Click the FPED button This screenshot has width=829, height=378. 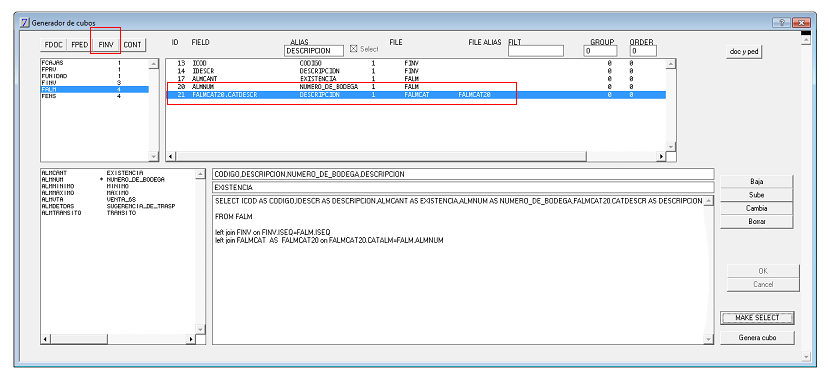[x=79, y=45]
